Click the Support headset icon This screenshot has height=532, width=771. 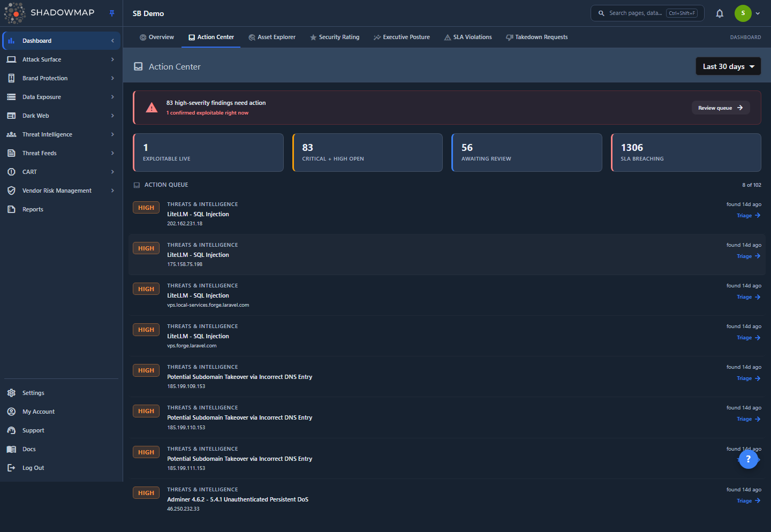tap(11, 430)
